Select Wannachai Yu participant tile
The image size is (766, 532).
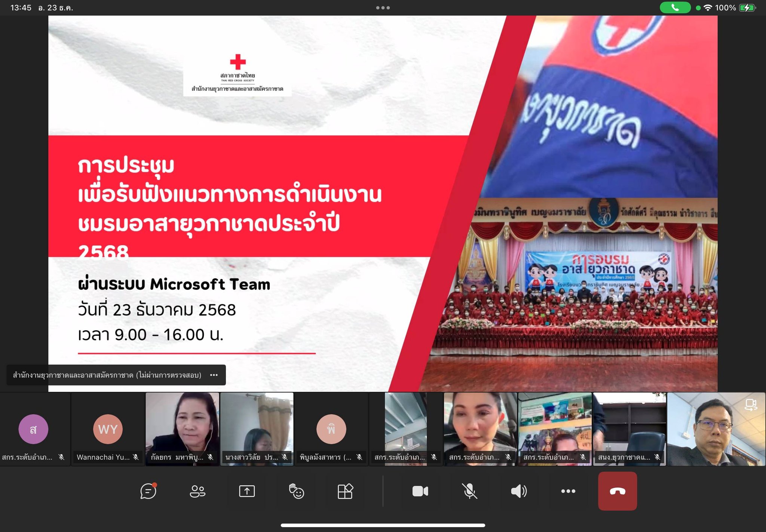tap(108, 429)
